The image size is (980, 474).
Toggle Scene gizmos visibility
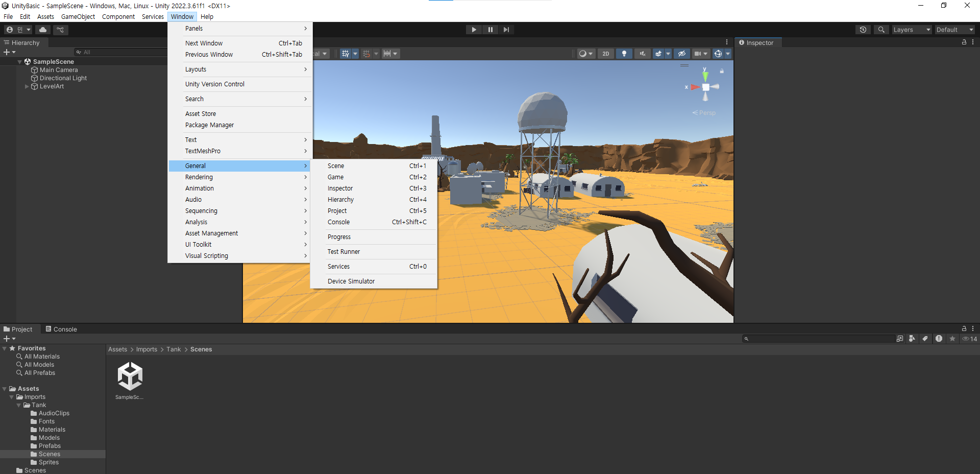[718, 54]
